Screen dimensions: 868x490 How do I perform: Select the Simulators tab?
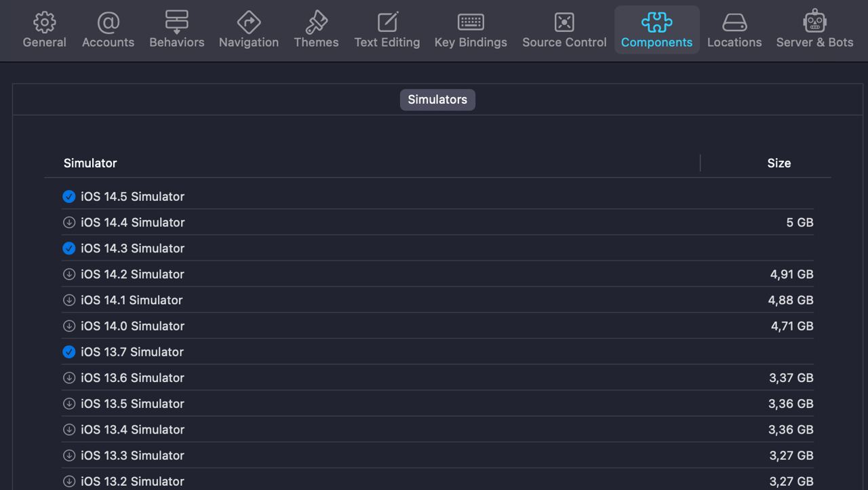click(x=437, y=100)
